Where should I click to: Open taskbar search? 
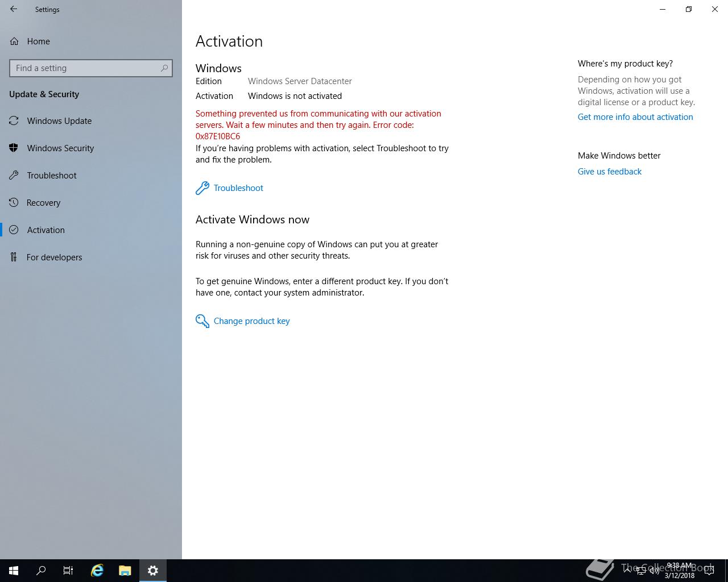(41, 571)
